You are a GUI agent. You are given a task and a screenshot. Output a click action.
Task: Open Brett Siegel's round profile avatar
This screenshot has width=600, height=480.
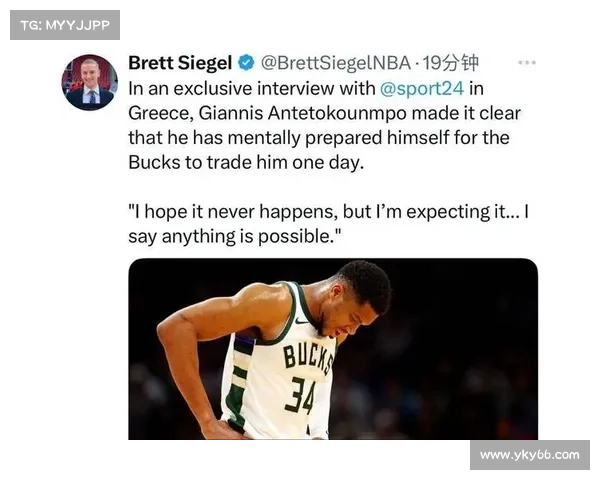(90, 82)
